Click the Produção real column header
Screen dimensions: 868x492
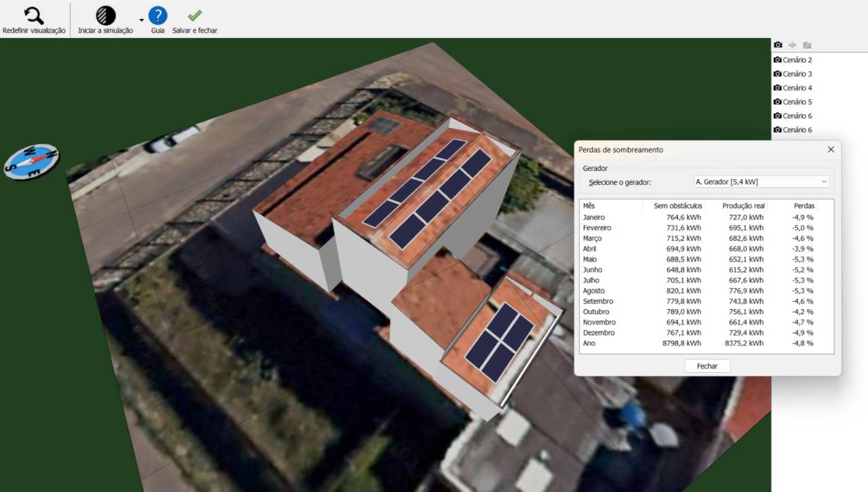pos(743,205)
